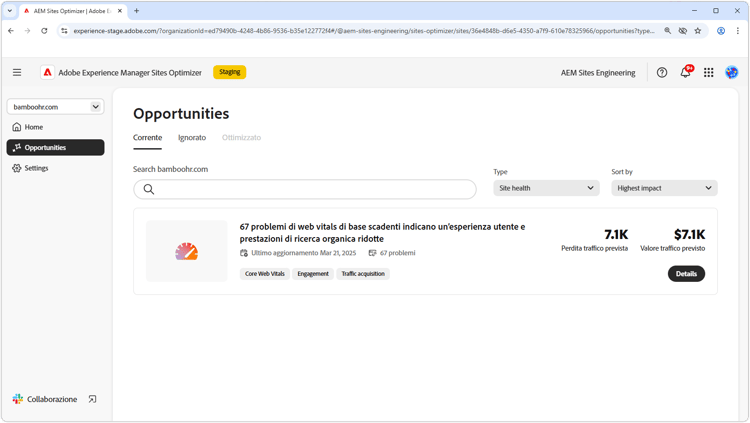Open the hamburger navigation menu
Image resolution: width=750 pixels, height=423 pixels.
(17, 72)
